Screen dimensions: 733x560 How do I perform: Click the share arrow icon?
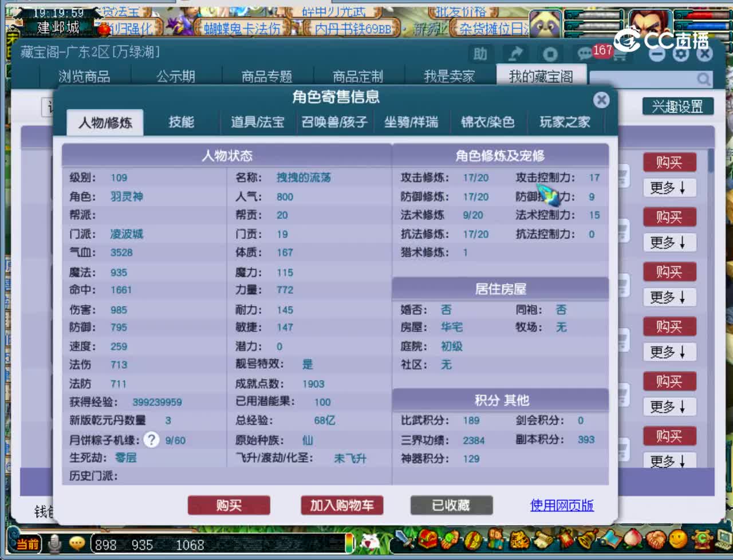click(x=515, y=54)
